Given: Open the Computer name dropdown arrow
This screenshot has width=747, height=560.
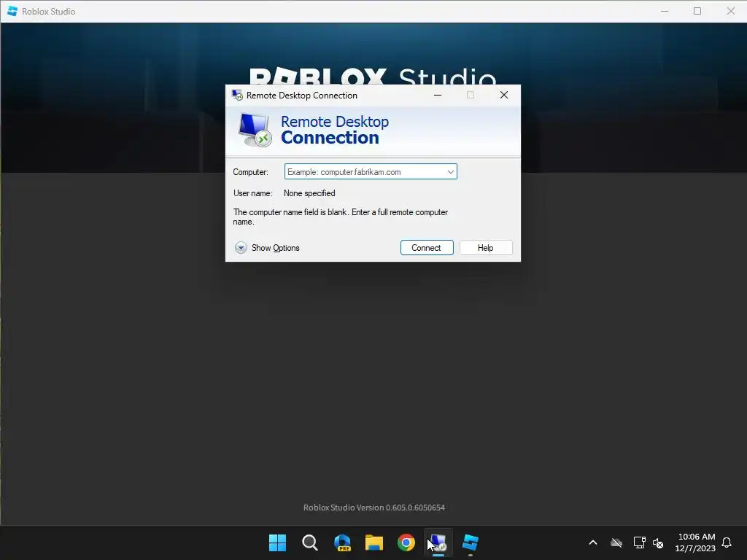Looking at the screenshot, I should [x=450, y=172].
